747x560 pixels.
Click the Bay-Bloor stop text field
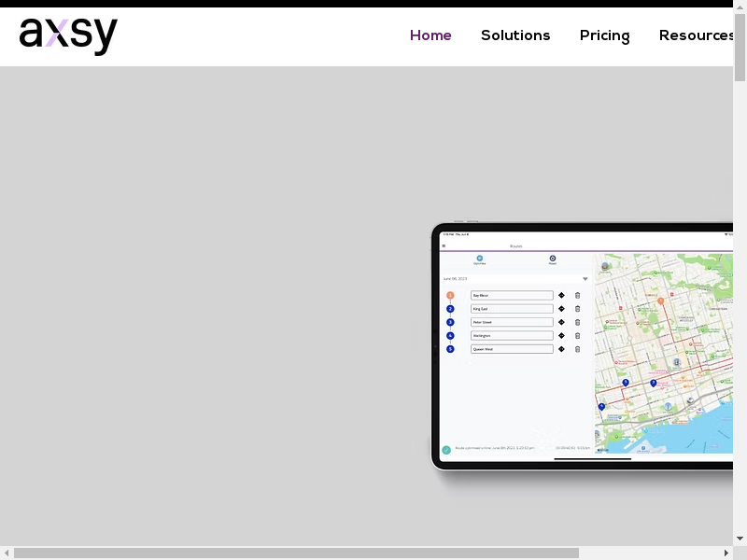(512, 295)
